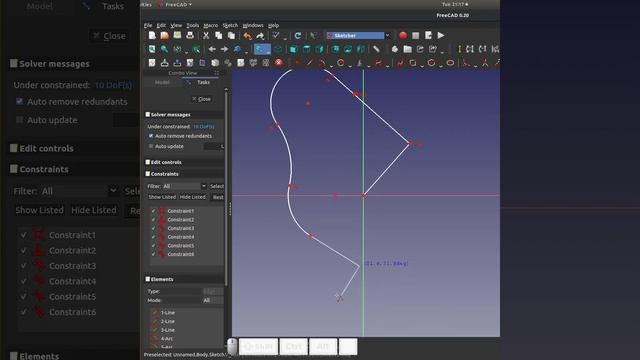Click the Undo arrow icon
640x360 pixels.
point(247,36)
